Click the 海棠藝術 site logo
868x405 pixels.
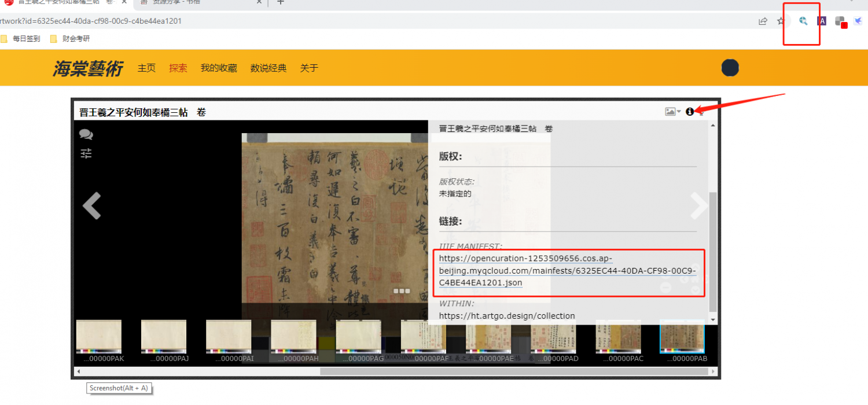tap(88, 68)
